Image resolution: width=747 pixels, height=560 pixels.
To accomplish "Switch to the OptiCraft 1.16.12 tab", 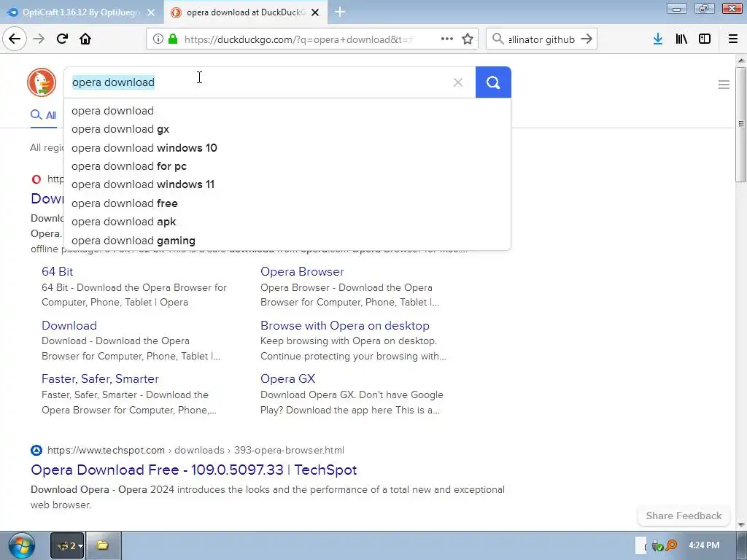I will tap(81, 12).
